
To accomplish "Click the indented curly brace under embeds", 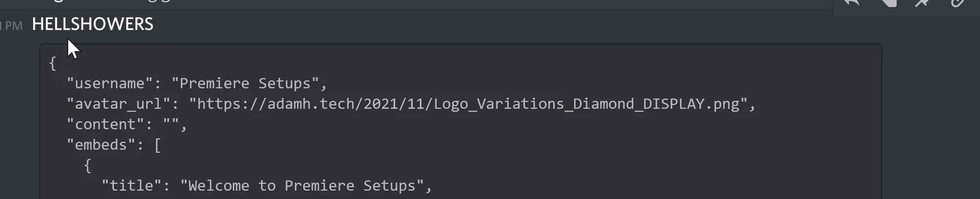I will pyautogui.click(x=88, y=166).
